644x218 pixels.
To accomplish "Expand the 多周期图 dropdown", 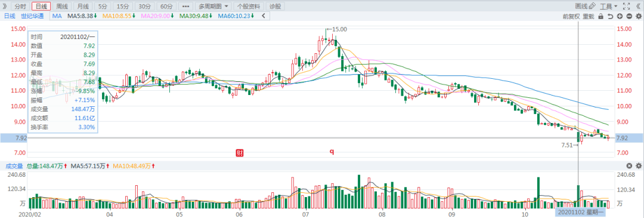I will 213,6.
